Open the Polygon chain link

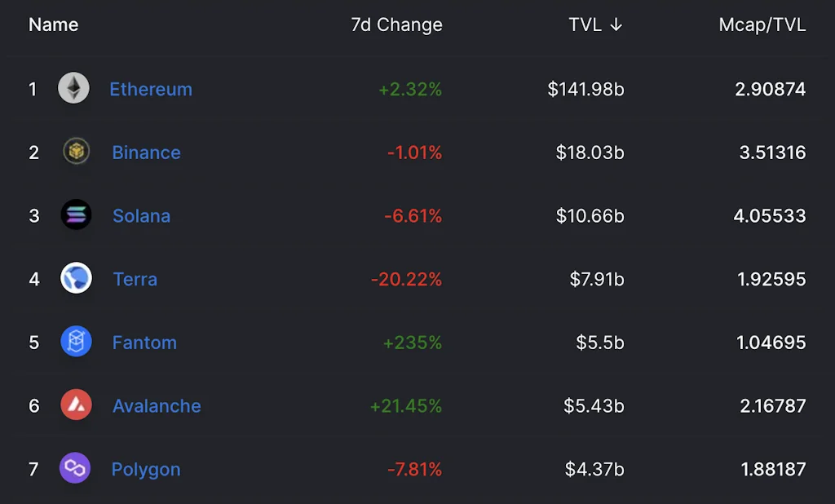(x=146, y=470)
